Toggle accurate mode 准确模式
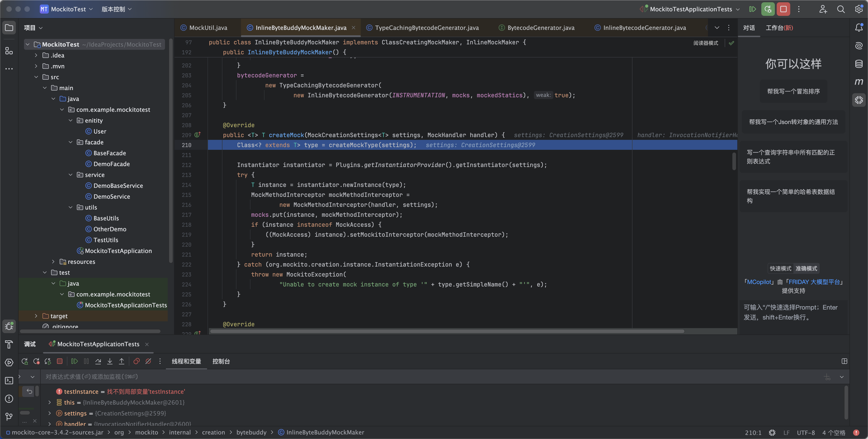 806,269
